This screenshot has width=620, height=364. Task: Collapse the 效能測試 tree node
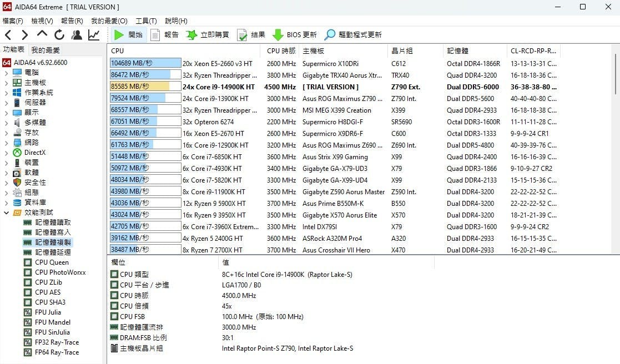pyautogui.click(x=6, y=213)
